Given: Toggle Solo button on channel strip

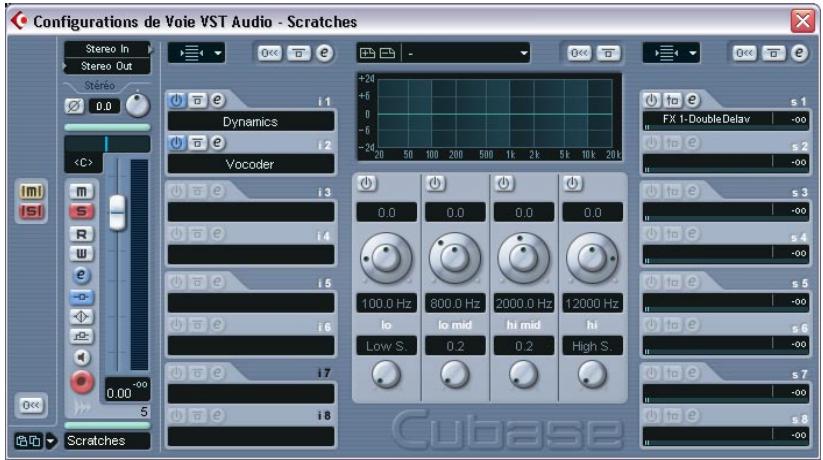Looking at the screenshot, I should [x=81, y=212].
